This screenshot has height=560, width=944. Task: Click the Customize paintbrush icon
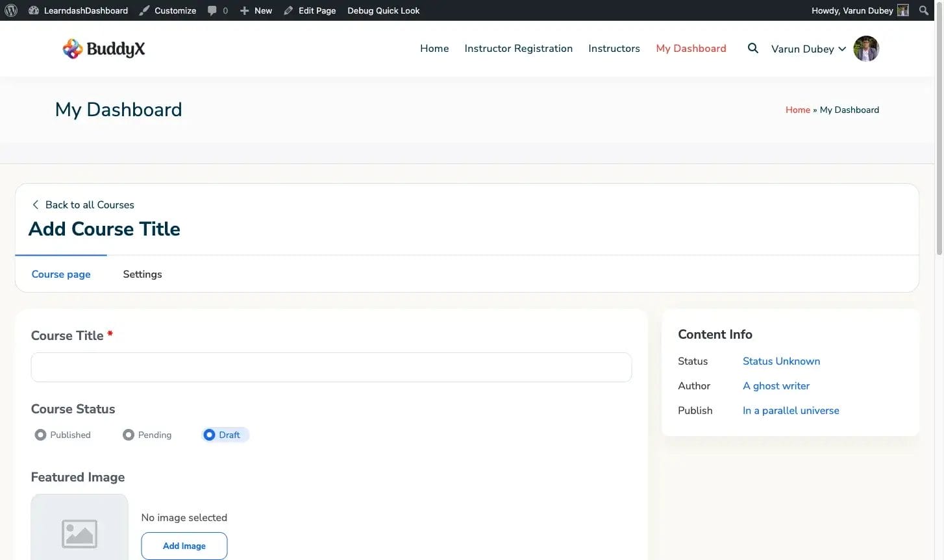coord(145,10)
